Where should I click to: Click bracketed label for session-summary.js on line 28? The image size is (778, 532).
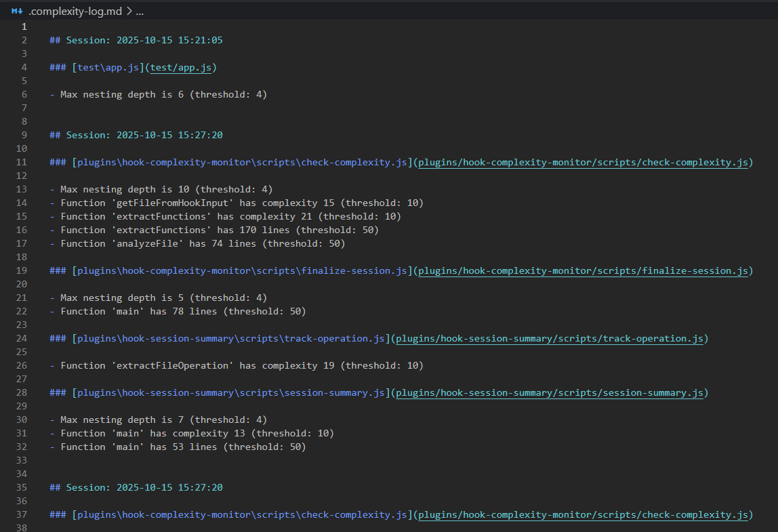231,393
